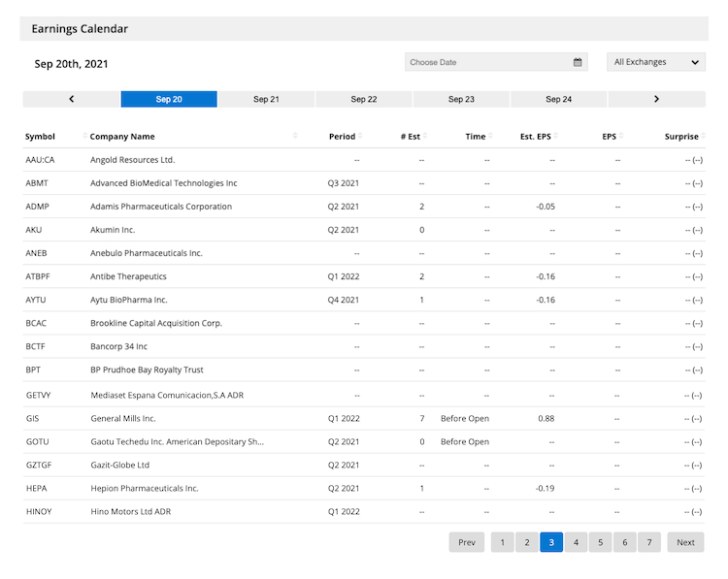Open the Sep 24 date tab
The height and width of the screenshot is (579, 728).
558,99
